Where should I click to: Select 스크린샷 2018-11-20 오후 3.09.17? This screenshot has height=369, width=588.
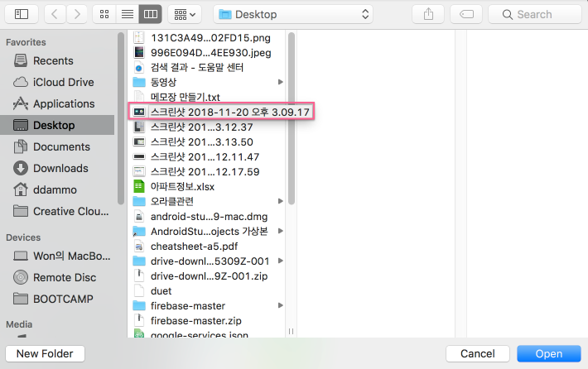coord(221,112)
